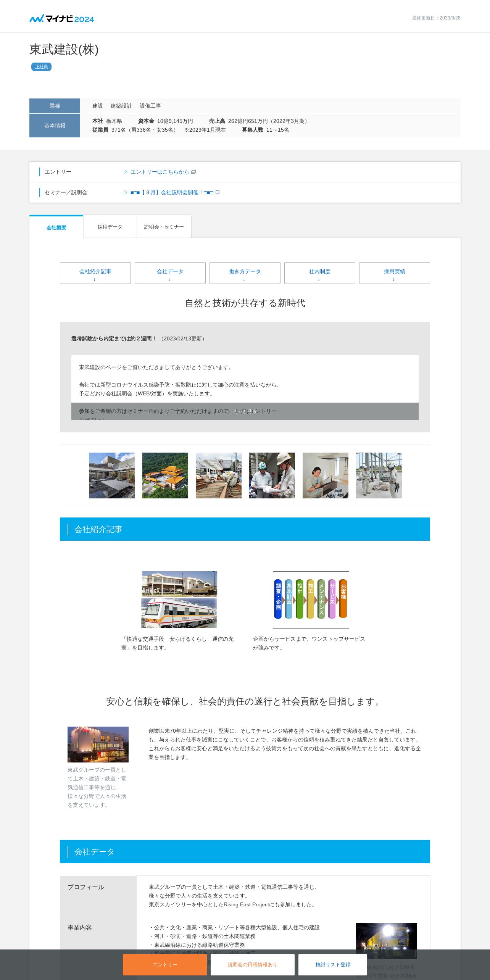The height and width of the screenshot is (980, 490).
Task: Click company name 東武建設(株) heading
Action: [x=64, y=50]
